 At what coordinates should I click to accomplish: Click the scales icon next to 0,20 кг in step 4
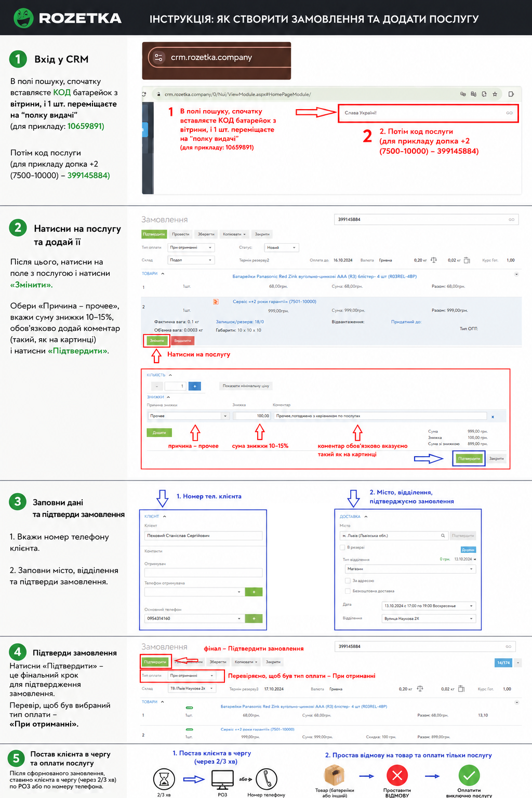420,689
